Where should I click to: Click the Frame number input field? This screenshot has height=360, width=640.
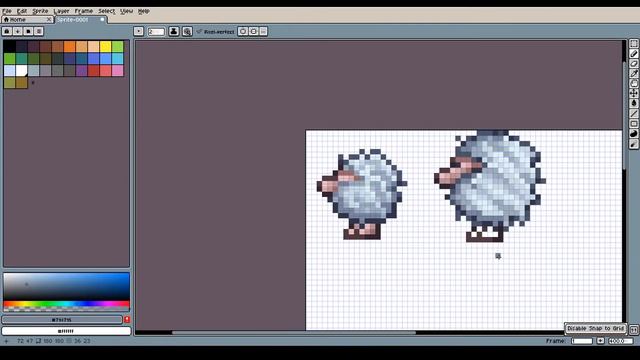click(x=582, y=341)
